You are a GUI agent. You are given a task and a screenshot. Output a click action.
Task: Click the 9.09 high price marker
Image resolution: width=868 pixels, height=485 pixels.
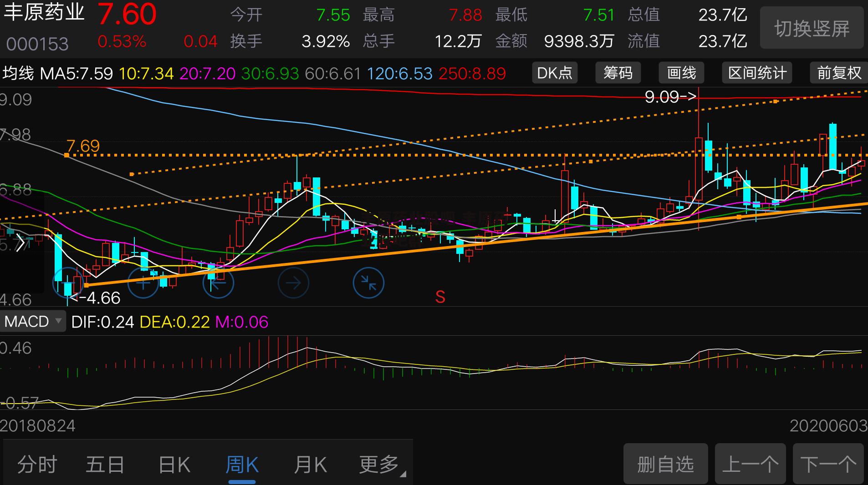670,97
